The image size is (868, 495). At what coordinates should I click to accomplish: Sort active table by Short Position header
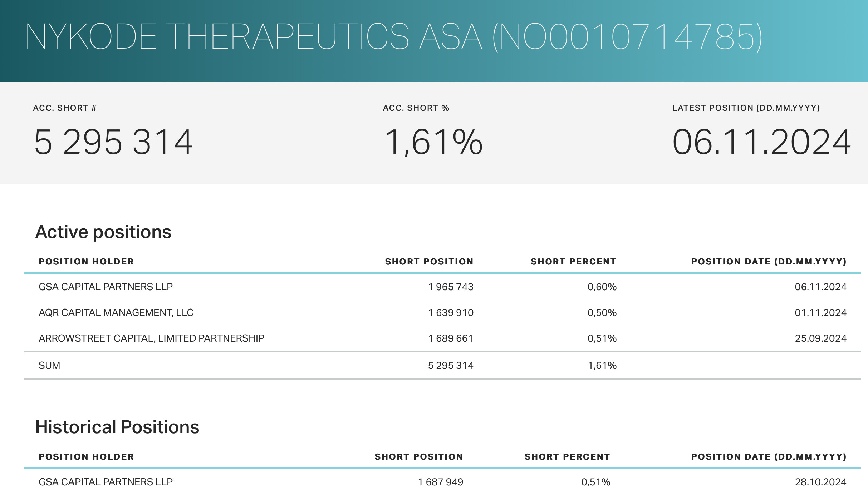[429, 262]
